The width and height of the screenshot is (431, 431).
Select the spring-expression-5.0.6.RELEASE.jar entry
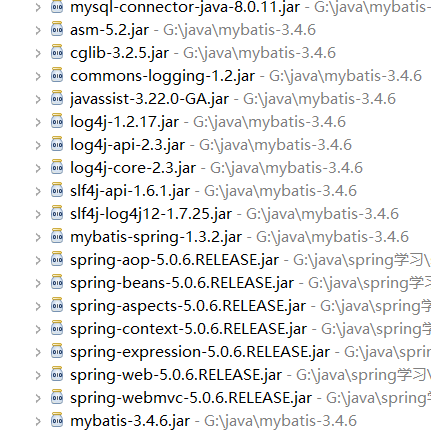[200, 352]
